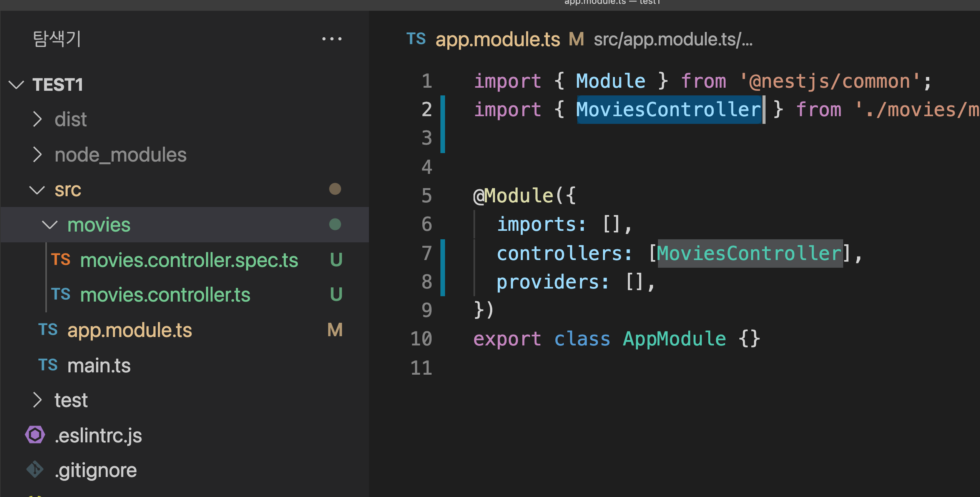Collapse the src folder chevron

37,190
